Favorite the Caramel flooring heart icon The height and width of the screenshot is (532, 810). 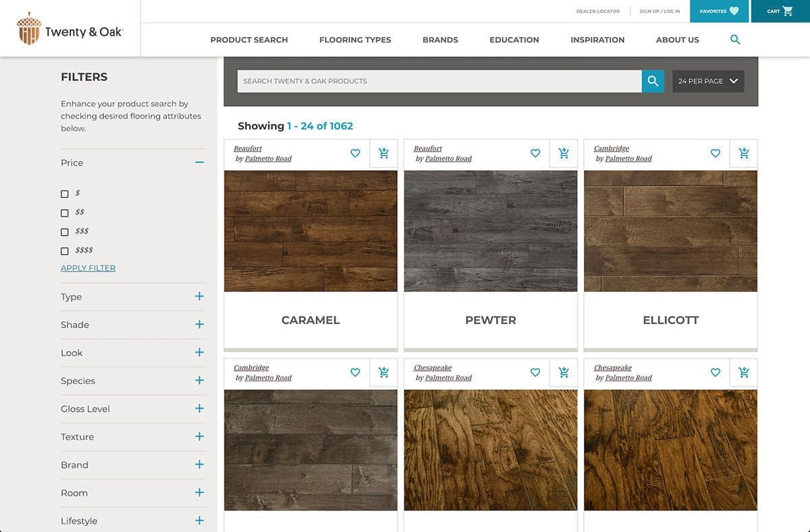(355, 153)
